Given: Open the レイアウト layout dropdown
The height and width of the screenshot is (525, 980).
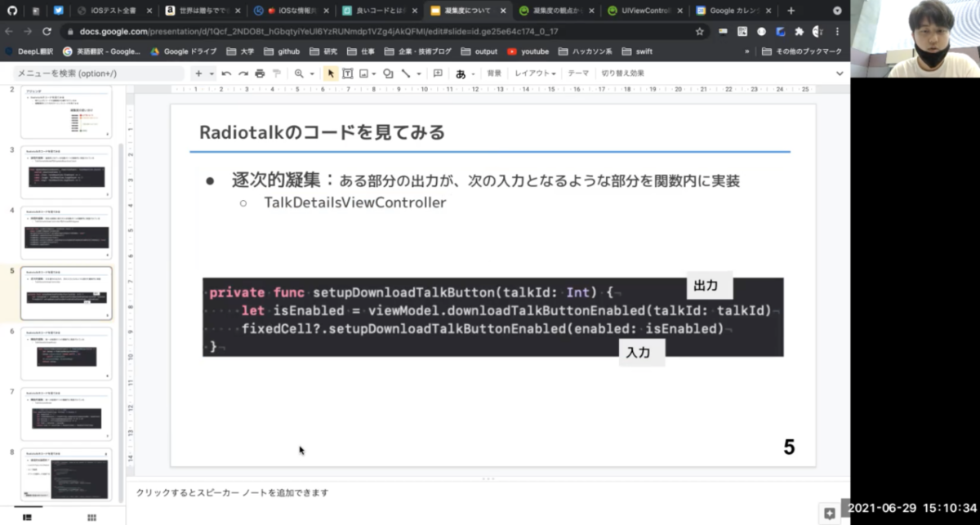Looking at the screenshot, I should tap(535, 73).
